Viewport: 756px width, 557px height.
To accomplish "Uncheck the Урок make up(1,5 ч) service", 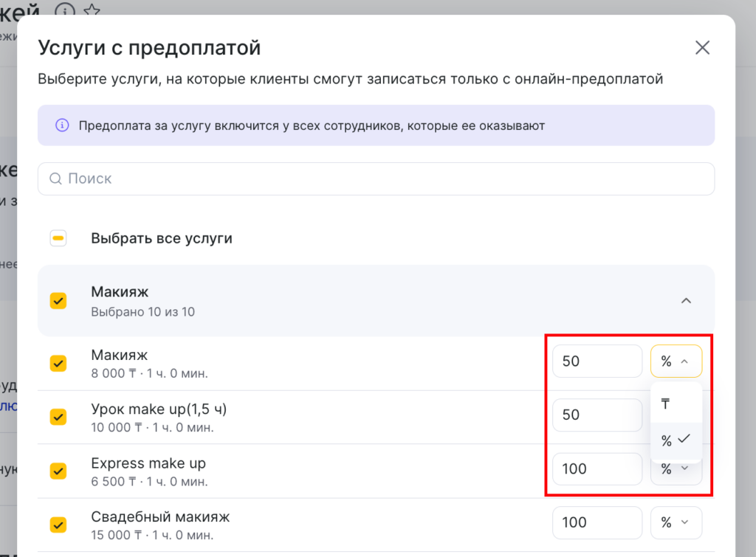I will [58, 417].
